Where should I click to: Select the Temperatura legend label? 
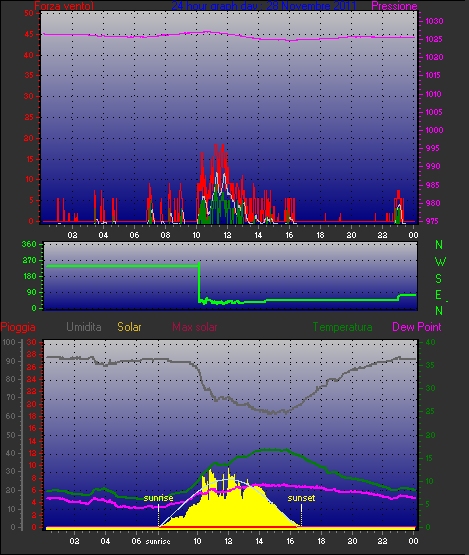pyautogui.click(x=342, y=327)
